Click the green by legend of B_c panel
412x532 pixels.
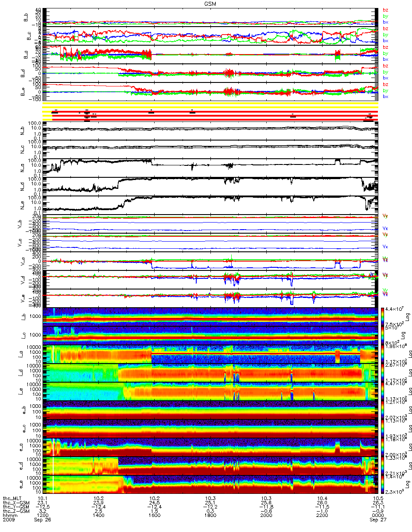click(x=385, y=35)
